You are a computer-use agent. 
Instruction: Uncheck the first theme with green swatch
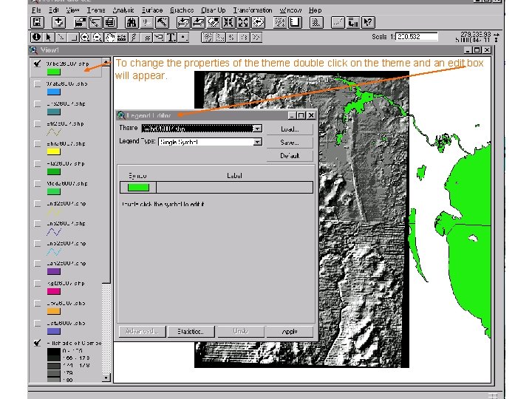click(x=37, y=64)
